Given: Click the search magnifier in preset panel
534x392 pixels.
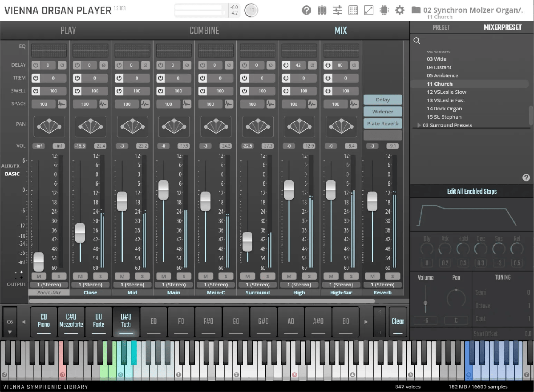Looking at the screenshot, I should coord(417,41).
